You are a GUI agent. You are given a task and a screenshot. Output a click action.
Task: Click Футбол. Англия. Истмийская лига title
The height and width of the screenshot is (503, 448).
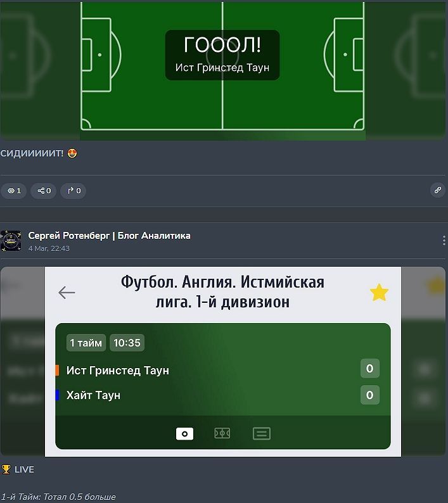coord(222,292)
